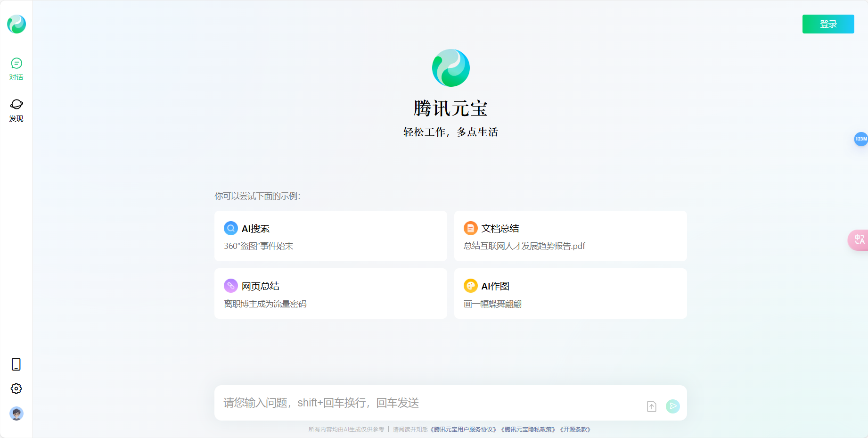The image size is (868, 438).
Task: Click the 登录 button
Action: (x=828, y=24)
